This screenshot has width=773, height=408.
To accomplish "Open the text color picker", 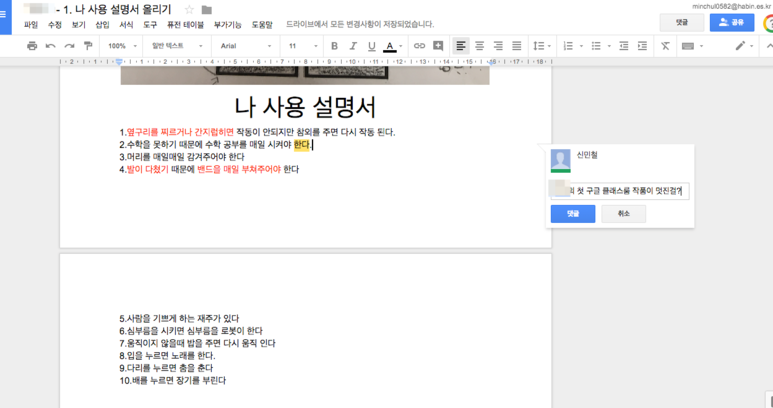I will pos(393,46).
